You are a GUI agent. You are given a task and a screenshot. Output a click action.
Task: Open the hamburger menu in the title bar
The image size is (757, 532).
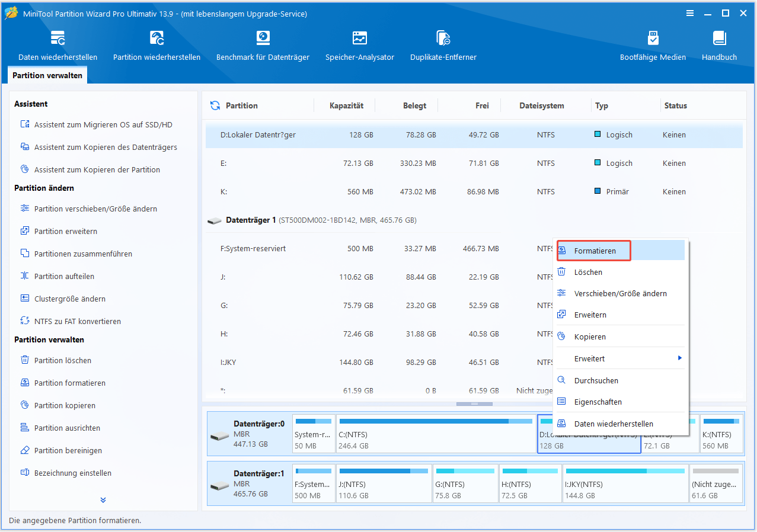click(x=689, y=13)
